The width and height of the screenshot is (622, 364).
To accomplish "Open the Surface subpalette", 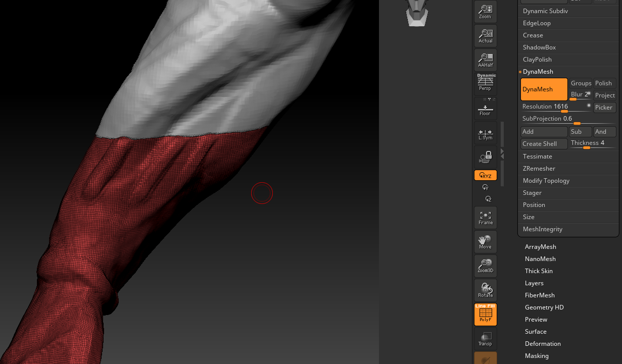I will pos(536,332).
